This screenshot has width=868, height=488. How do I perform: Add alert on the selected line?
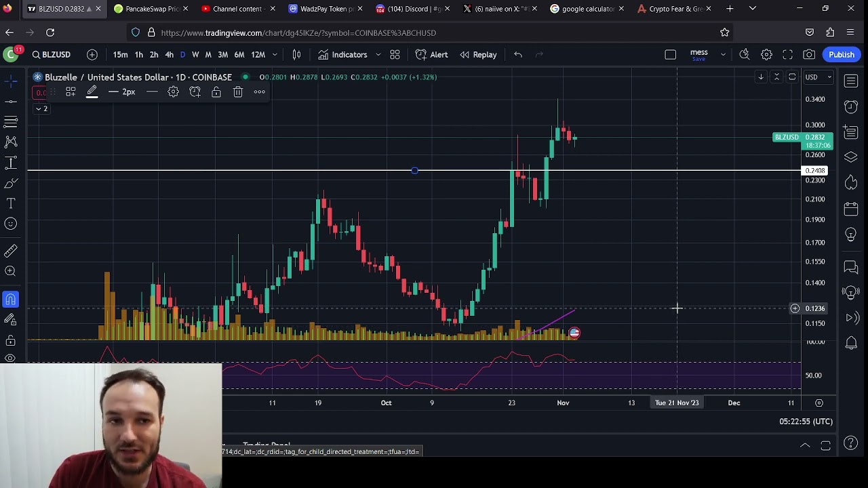pyautogui.click(x=195, y=91)
